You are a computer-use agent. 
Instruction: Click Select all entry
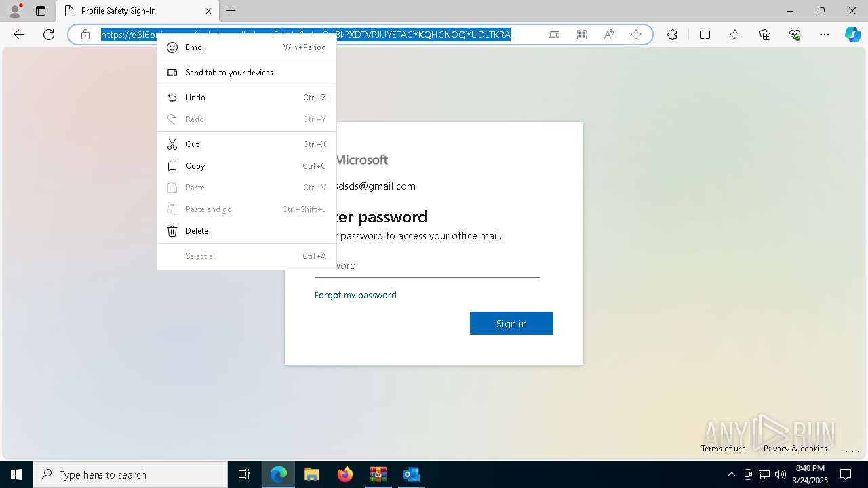(247, 256)
